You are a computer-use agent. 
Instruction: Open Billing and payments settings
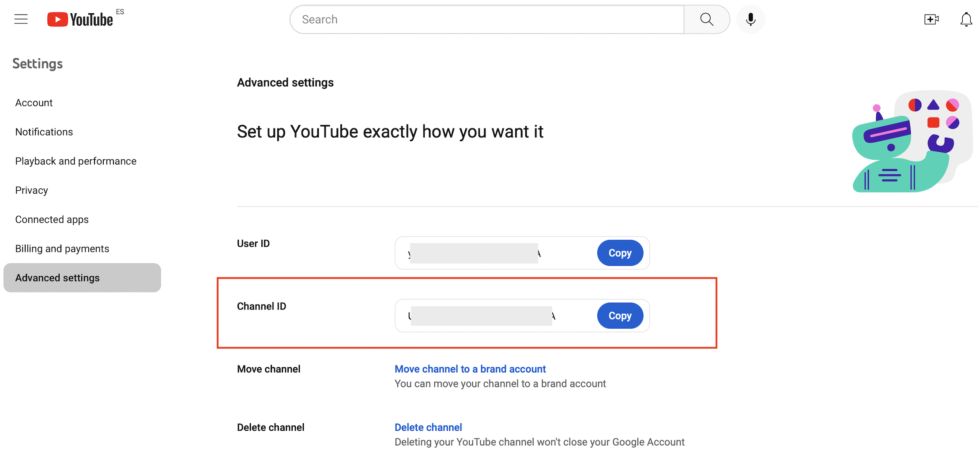(x=62, y=248)
